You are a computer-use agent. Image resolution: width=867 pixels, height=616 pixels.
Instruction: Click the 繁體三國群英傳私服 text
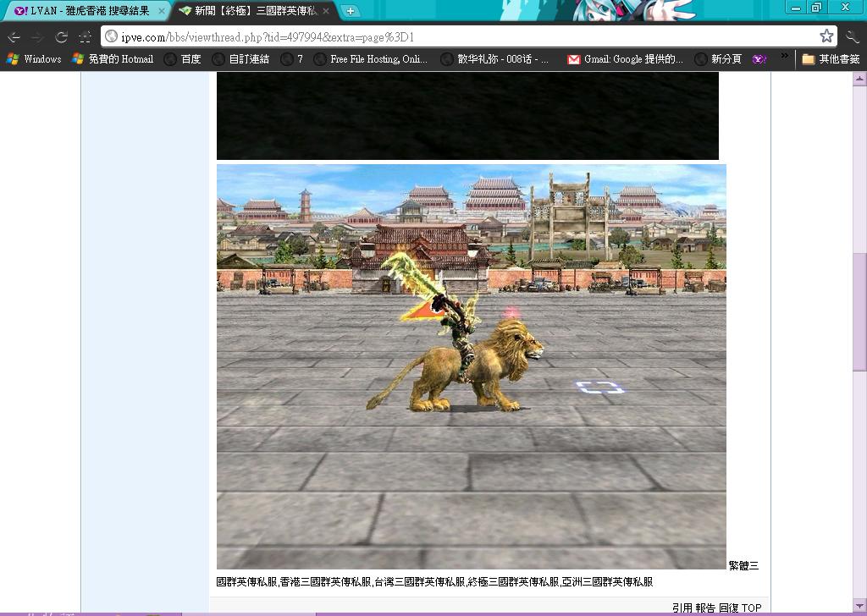(x=743, y=566)
